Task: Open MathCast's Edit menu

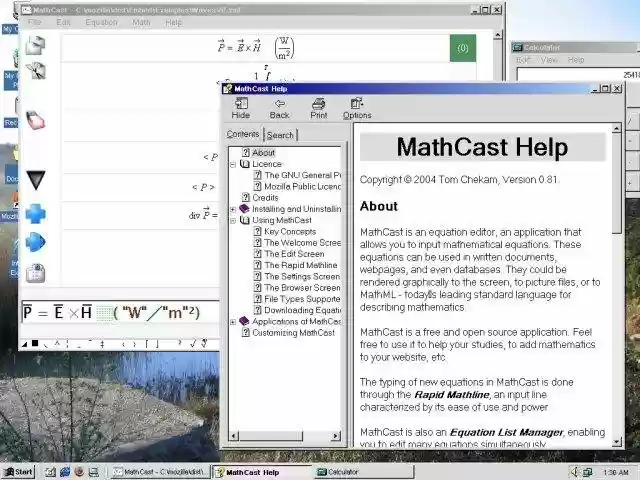Action: pyautogui.click(x=63, y=22)
